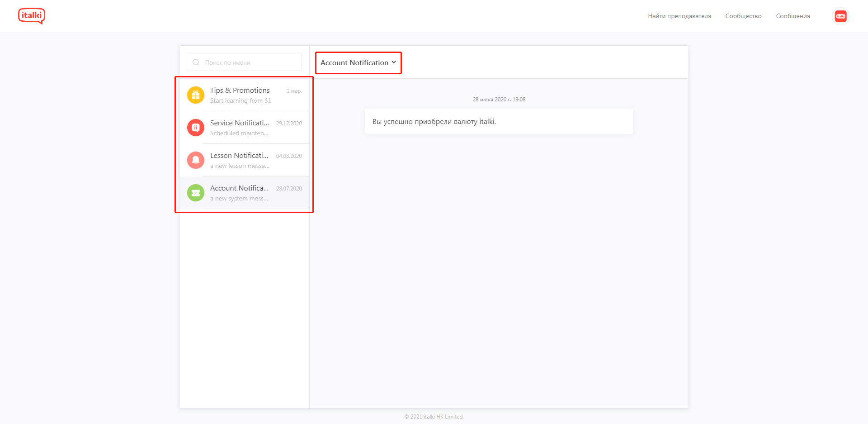
Task: Open Lesson Notification conversation title
Action: (x=239, y=156)
